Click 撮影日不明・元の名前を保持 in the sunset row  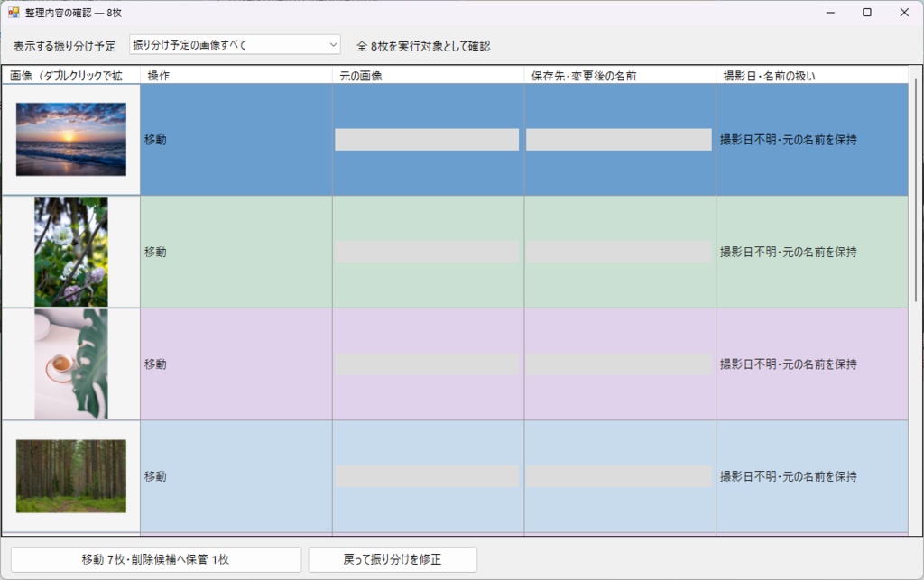pos(788,140)
